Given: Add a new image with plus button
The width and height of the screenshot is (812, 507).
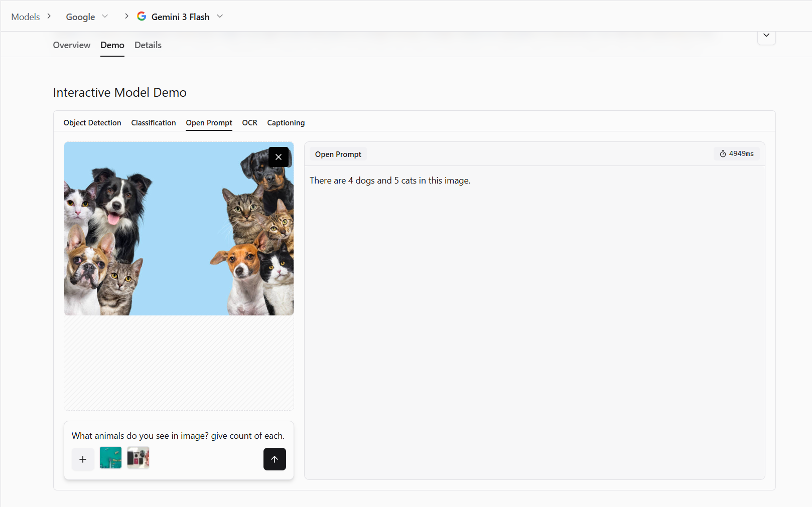Looking at the screenshot, I should tap(83, 459).
